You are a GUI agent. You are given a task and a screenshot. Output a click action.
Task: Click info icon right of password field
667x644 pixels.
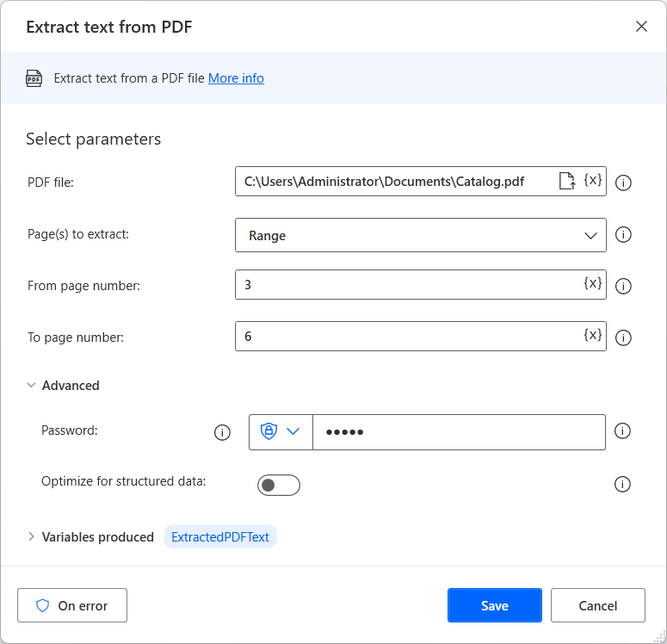622,430
